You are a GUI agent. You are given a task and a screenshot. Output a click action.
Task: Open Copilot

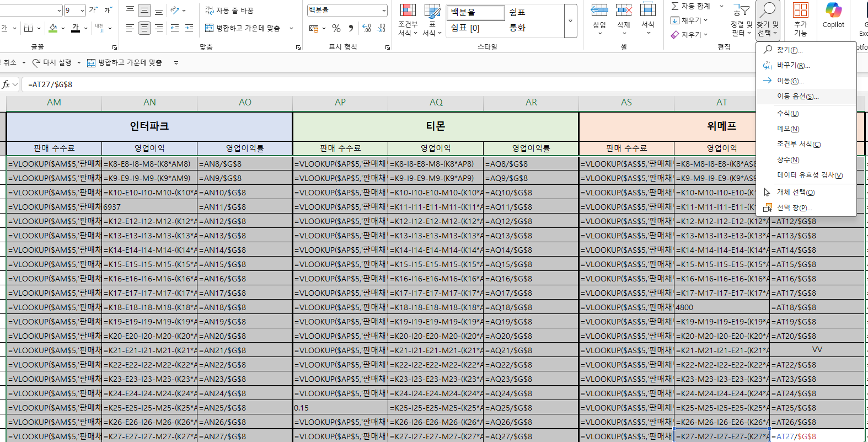pos(833,15)
